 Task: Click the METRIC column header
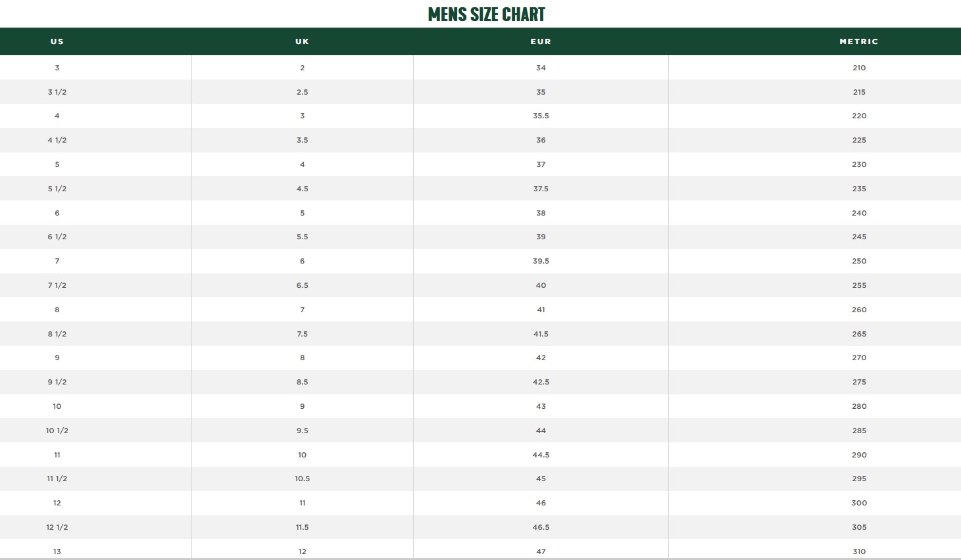click(x=858, y=41)
